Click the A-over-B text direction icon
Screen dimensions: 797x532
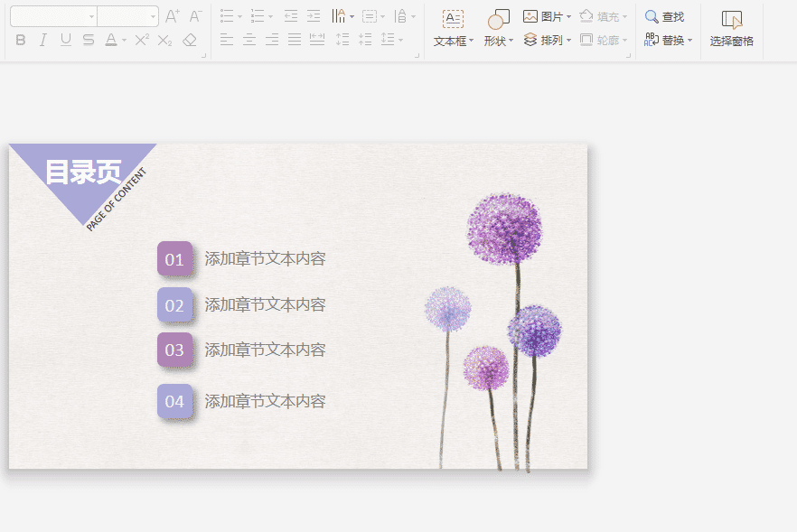pos(400,17)
